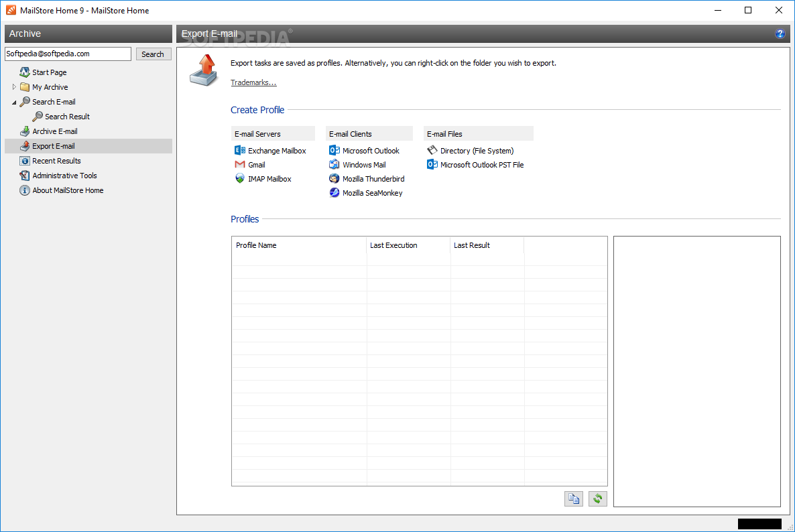Click the Windows Mail icon
This screenshot has width=795, height=532.
tap(334, 164)
